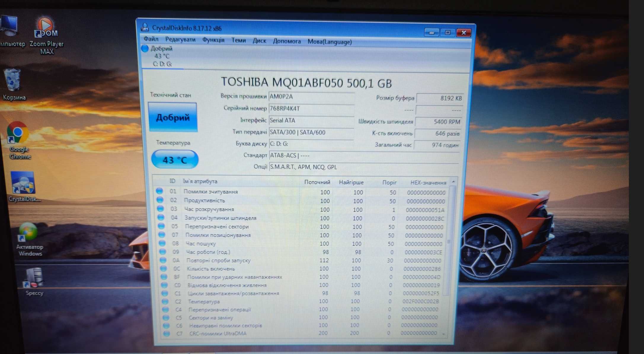Click the Тип передачі field SATA/300 | SATA/600
Image resolution: width=644 pixels, height=354 pixels.
point(311,132)
